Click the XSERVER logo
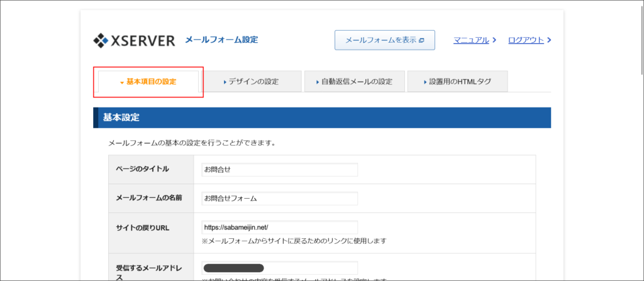Image resolution: width=644 pixels, height=281 pixels. [135, 40]
